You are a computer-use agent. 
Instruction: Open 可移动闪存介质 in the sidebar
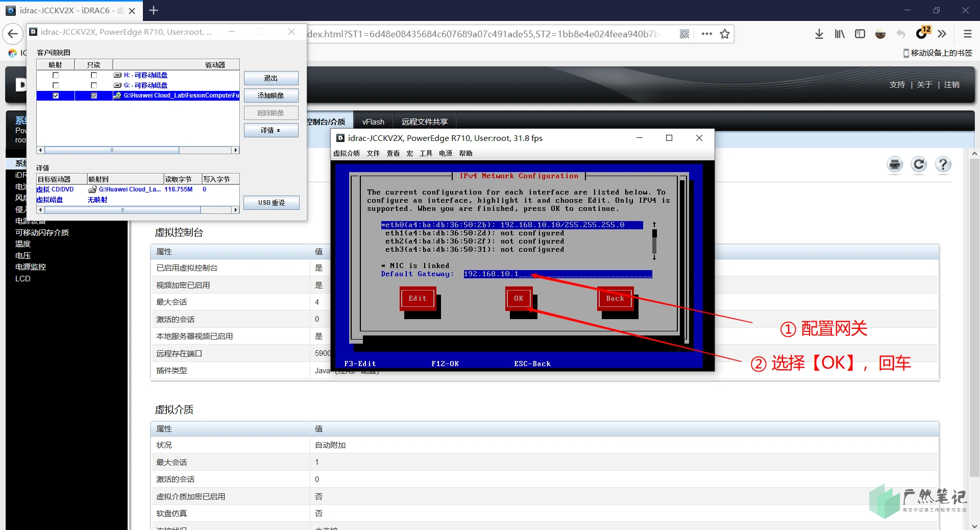point(42,233)
